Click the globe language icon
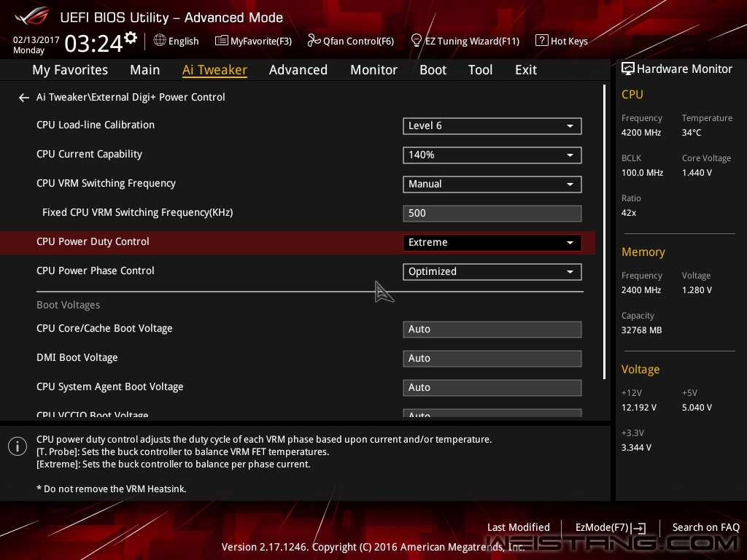 tap(160, 41)
